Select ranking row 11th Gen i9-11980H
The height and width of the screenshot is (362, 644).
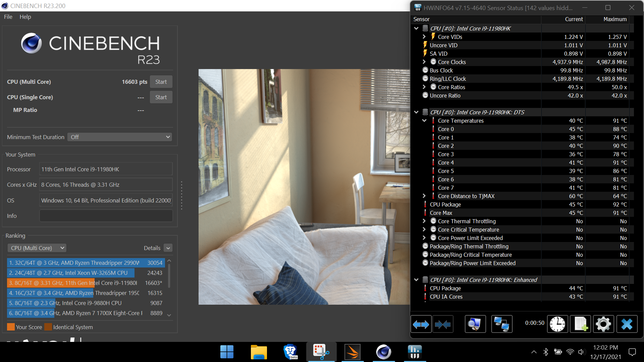86,283
